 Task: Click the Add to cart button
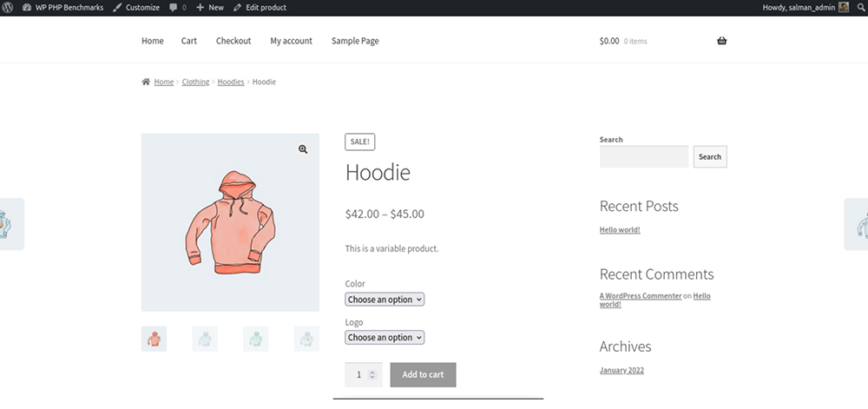pos(423,374)
